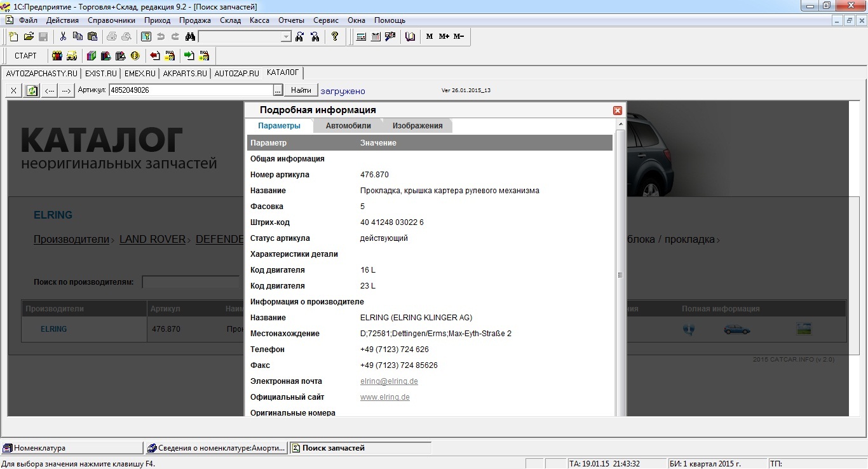
Task: Click the yellow question mark Help icon
Action: 335,37
